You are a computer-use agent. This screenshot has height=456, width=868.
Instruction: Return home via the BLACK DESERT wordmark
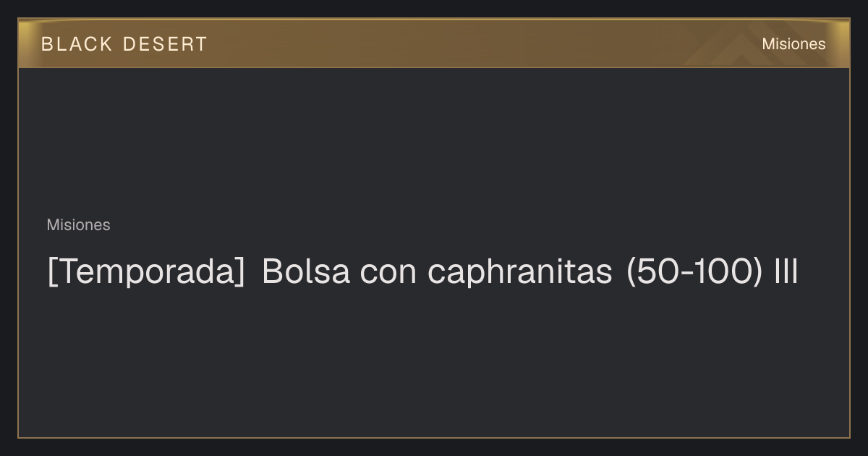(x=124, y=44)
